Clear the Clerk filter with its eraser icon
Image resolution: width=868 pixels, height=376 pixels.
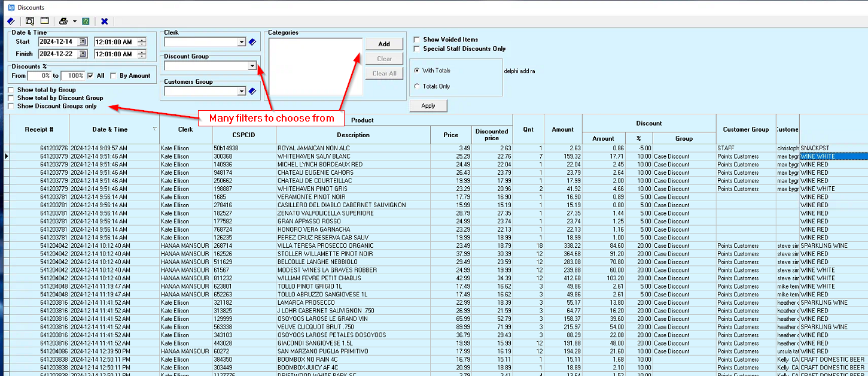coord(252,42)
